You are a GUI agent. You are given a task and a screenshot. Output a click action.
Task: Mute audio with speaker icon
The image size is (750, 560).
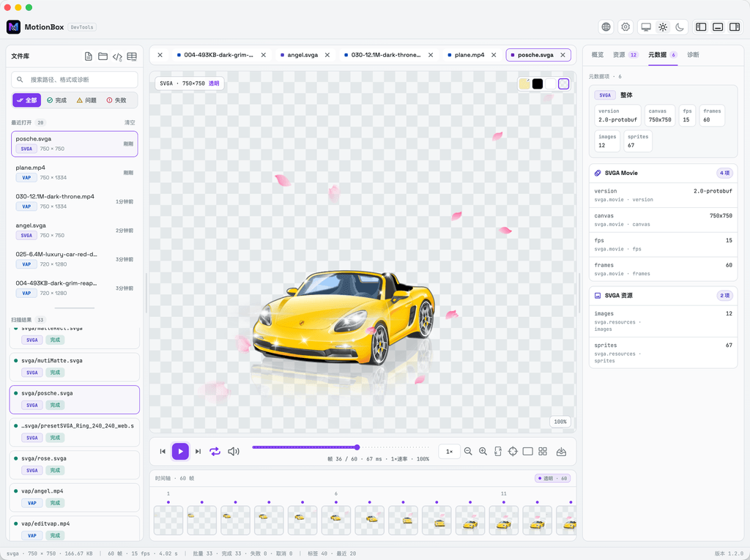click(x=234, y=452)
